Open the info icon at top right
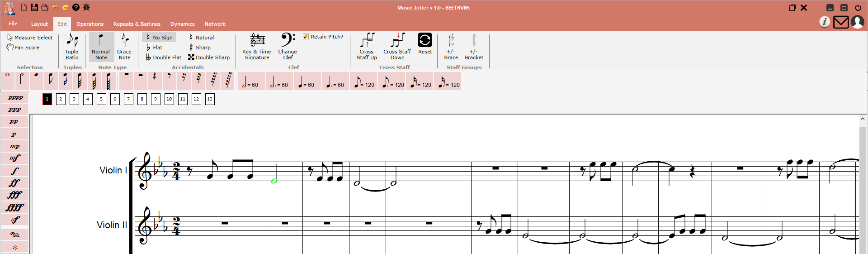The width and height of the screenshot is (868, 254). pyautogui.click(x=825, y=22)
